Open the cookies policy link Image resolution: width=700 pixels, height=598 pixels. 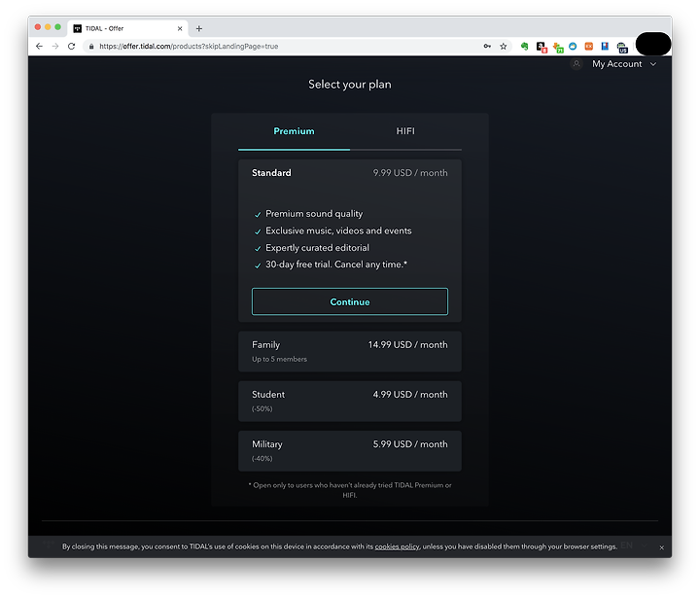tap(397, 546)
